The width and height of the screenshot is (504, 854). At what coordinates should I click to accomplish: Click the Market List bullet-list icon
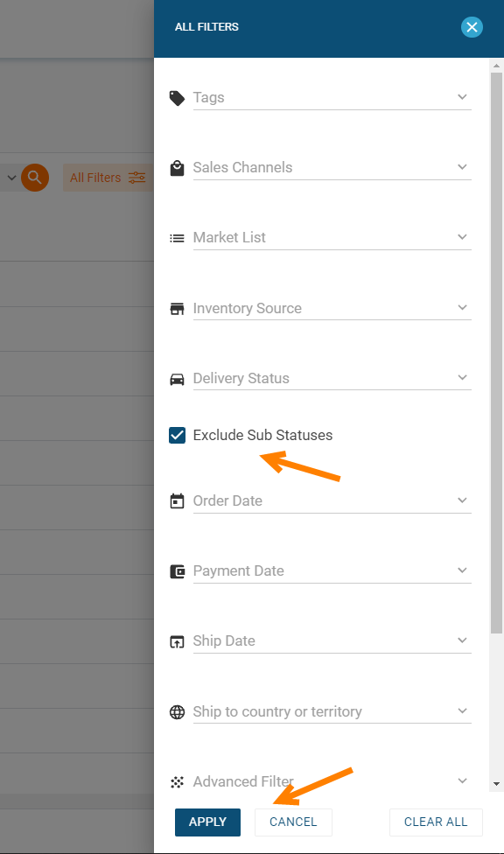(177, 238)
